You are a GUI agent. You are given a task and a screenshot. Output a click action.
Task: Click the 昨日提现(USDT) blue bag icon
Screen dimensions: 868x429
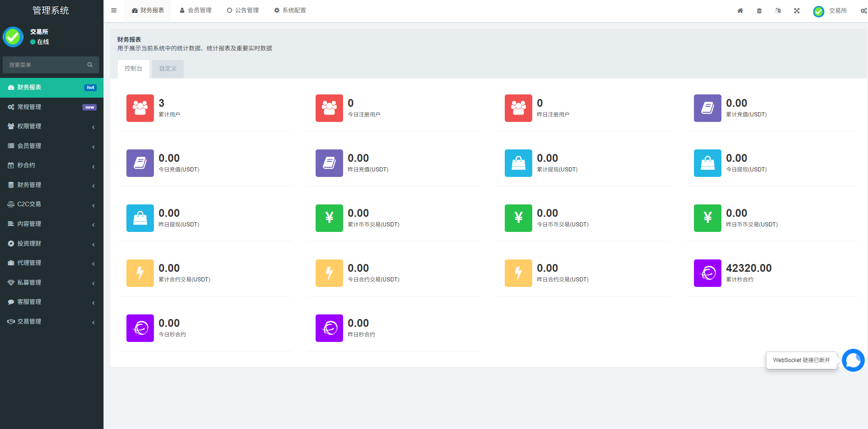[x=140, y=218]
